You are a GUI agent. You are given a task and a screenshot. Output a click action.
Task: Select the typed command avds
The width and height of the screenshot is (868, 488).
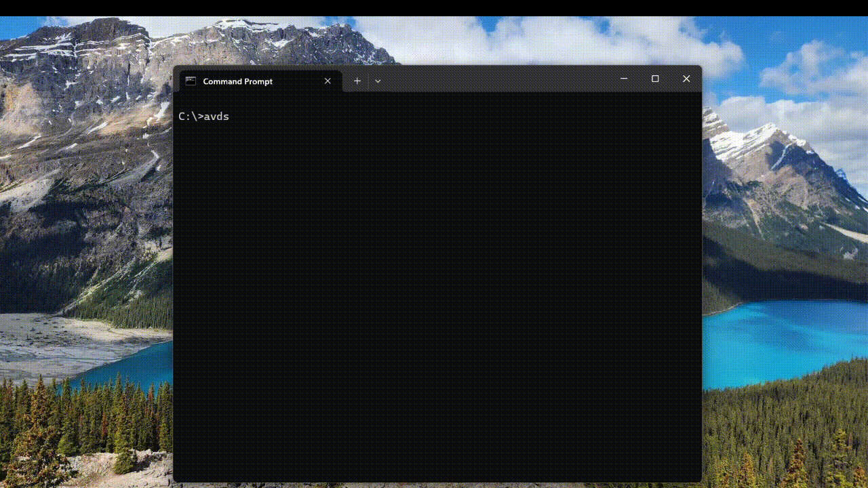click(217, 116)
